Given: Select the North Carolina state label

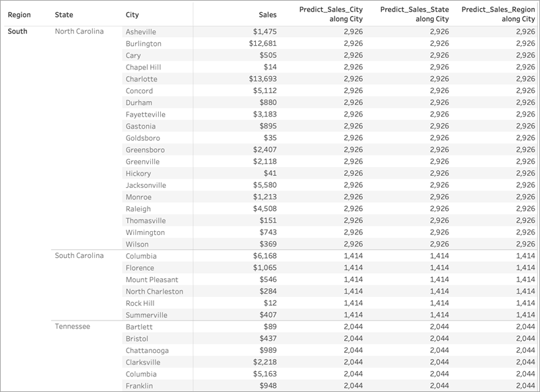Looking at the screenshot, I should pos(79,32).
